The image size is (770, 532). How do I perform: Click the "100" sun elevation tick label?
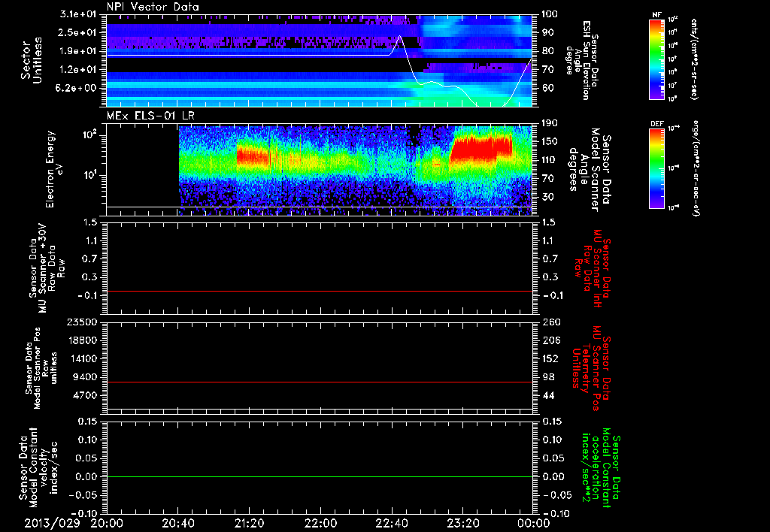[550, 14]
